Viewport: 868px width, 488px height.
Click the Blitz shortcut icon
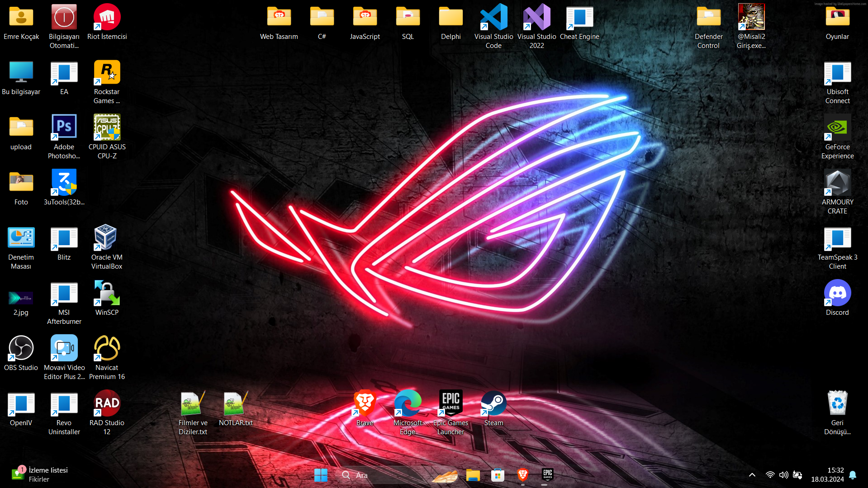pos(64,243)
